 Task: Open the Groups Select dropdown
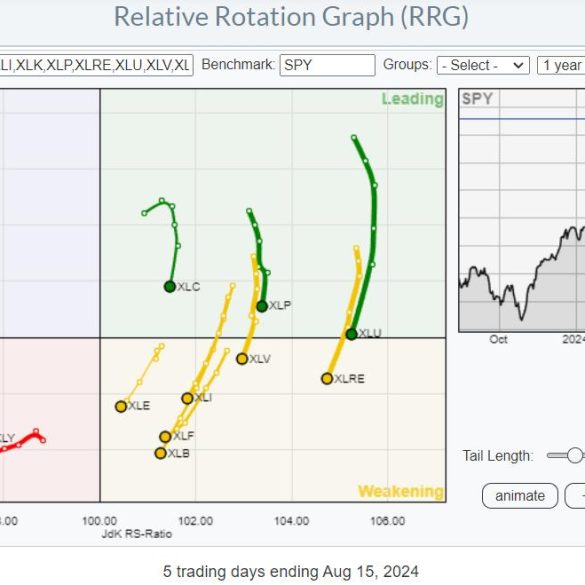coord(483,65)
